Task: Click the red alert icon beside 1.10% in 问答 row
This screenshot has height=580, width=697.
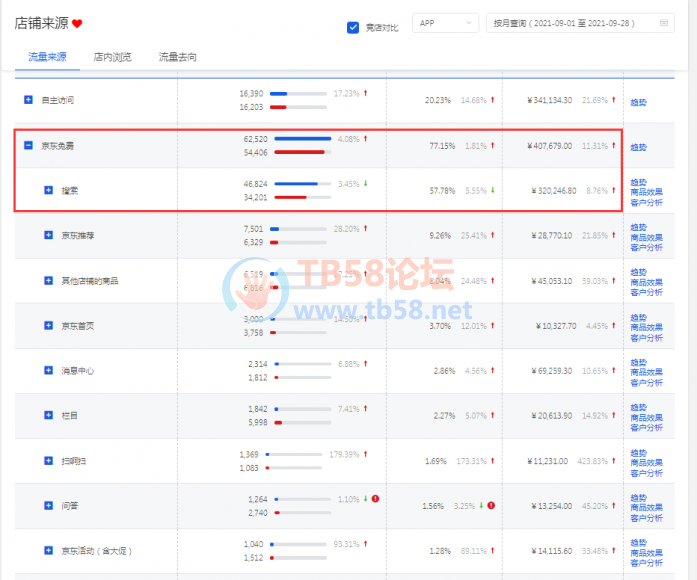Action: pos(375,499)
